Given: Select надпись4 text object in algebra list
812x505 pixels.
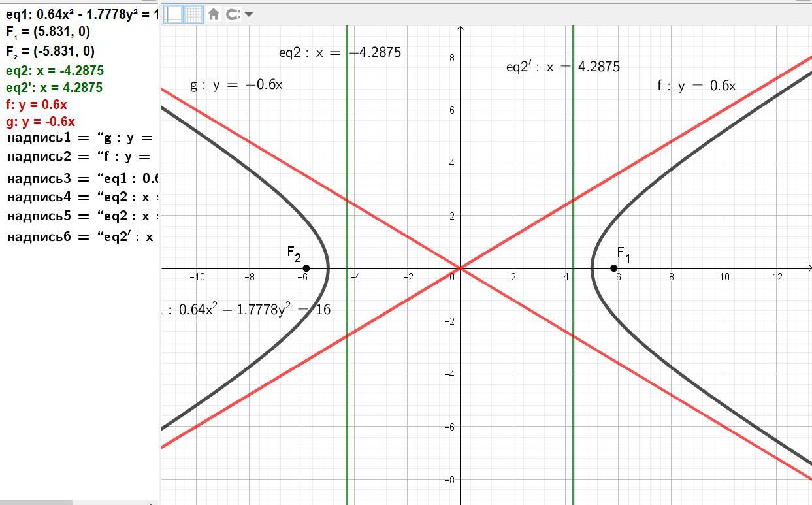Looking at the screenshot, I should [83, 197].
